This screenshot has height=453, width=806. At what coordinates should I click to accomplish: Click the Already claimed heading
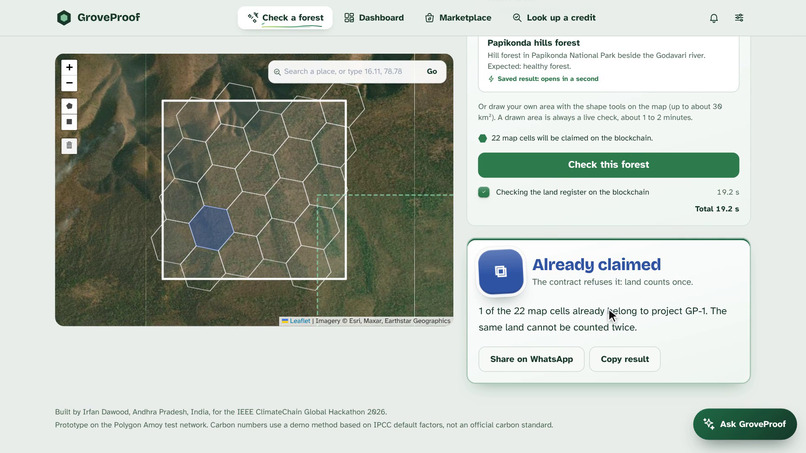(x=596, y=264)
